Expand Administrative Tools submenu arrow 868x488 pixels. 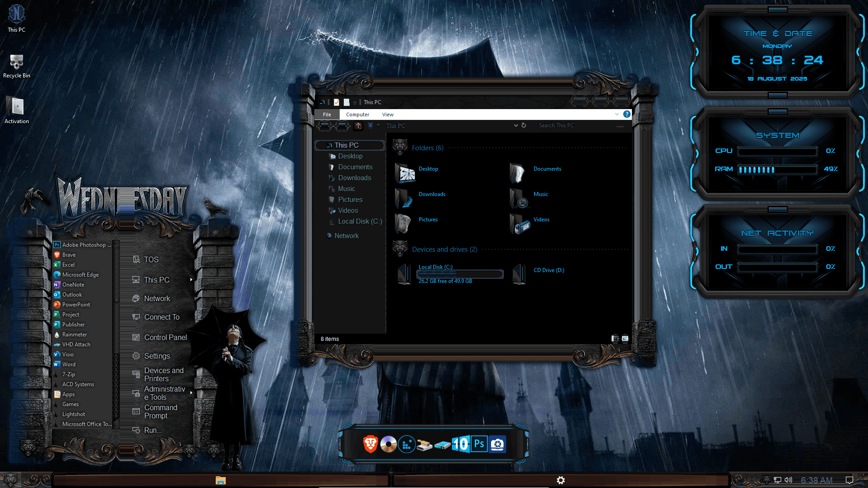pos(191,393)
